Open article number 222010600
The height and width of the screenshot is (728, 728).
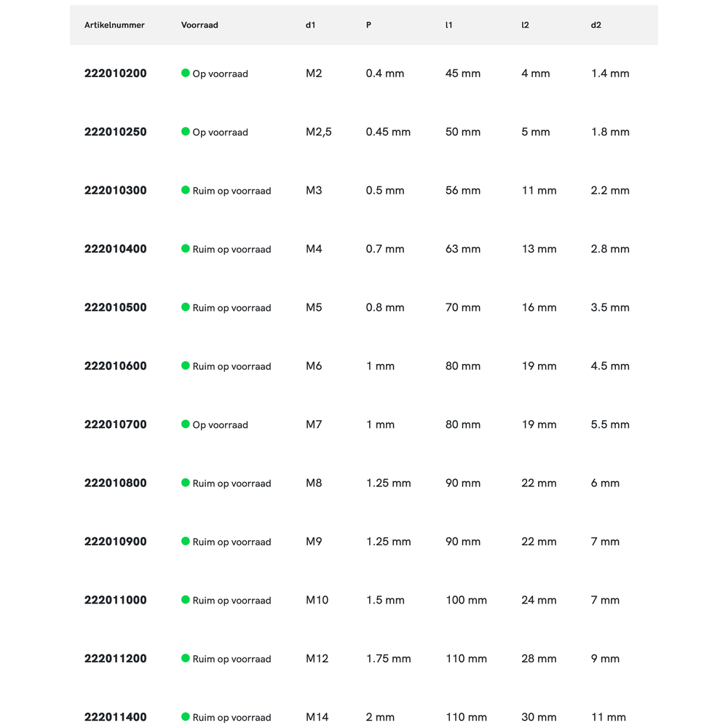pos(115,366)
